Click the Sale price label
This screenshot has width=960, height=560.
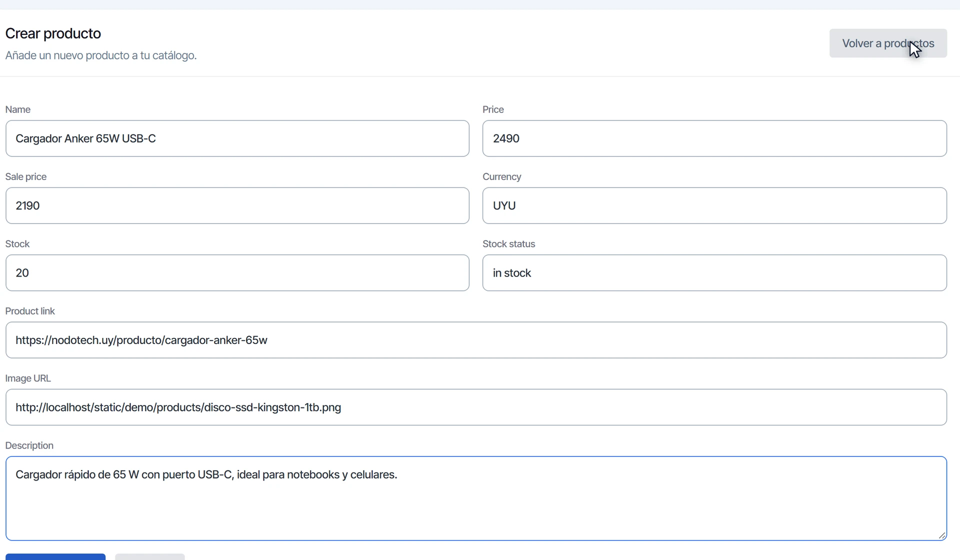[x=26, y=177]
